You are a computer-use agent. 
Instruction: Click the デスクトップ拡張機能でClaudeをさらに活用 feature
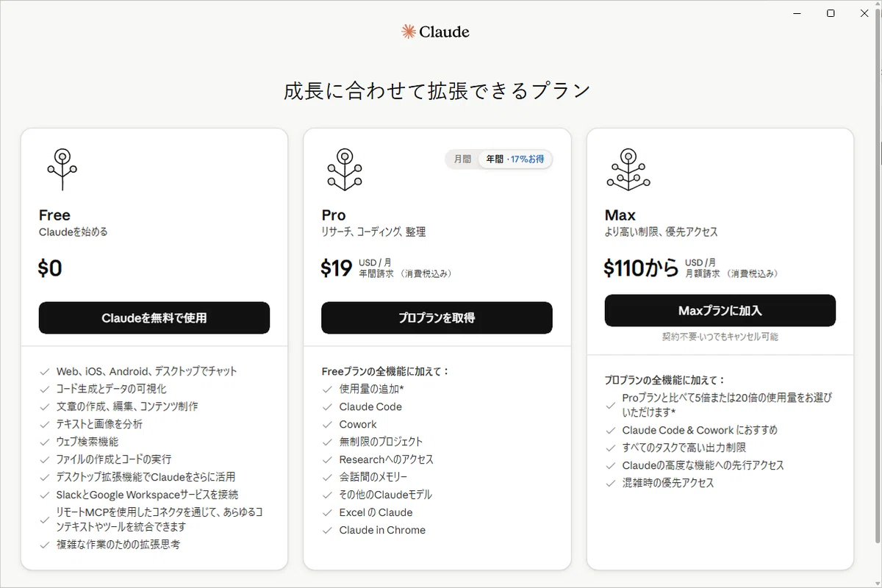(146, 477)
